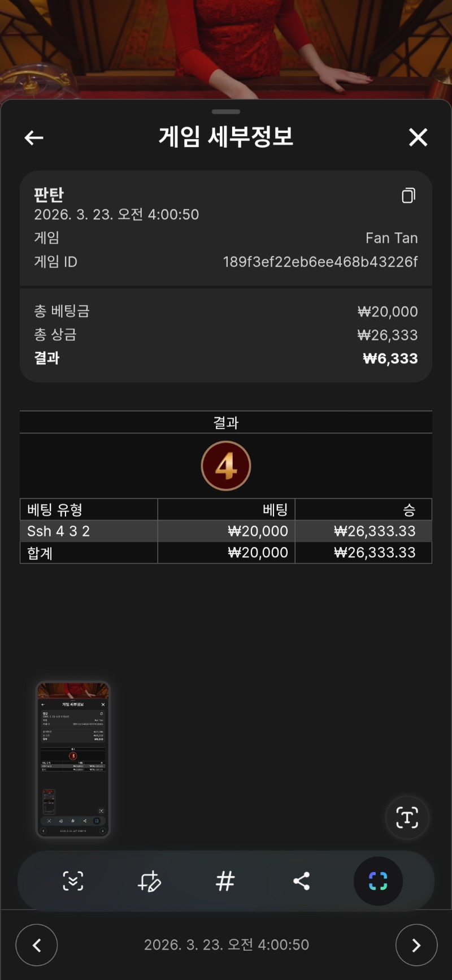Tap the text recognition icon
The image size is (452, 980).
tap(407, 818)
